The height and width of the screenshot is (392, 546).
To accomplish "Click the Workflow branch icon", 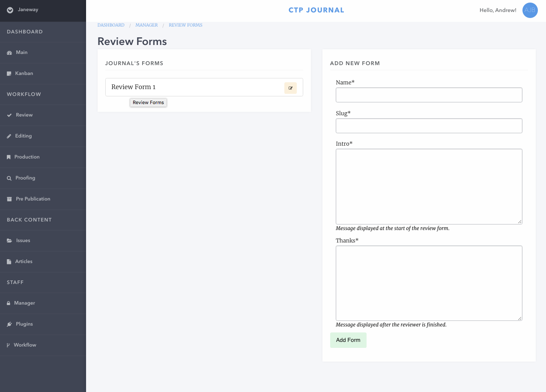I will click(9, 345).
